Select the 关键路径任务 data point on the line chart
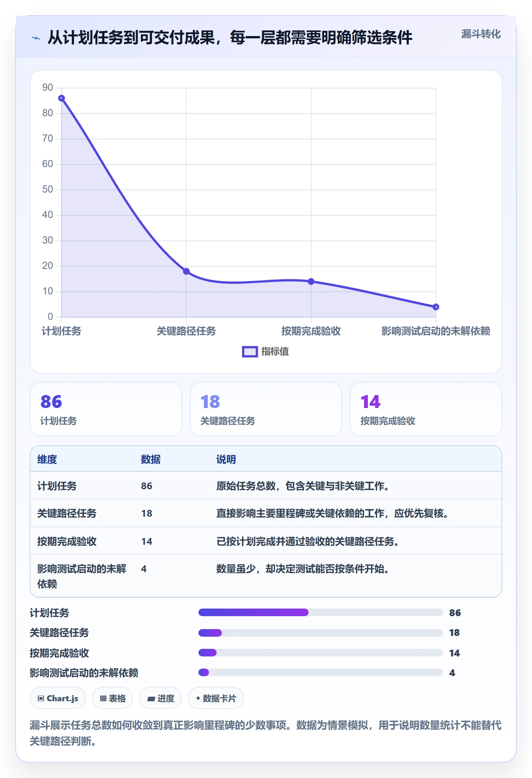 coord(186,271)
